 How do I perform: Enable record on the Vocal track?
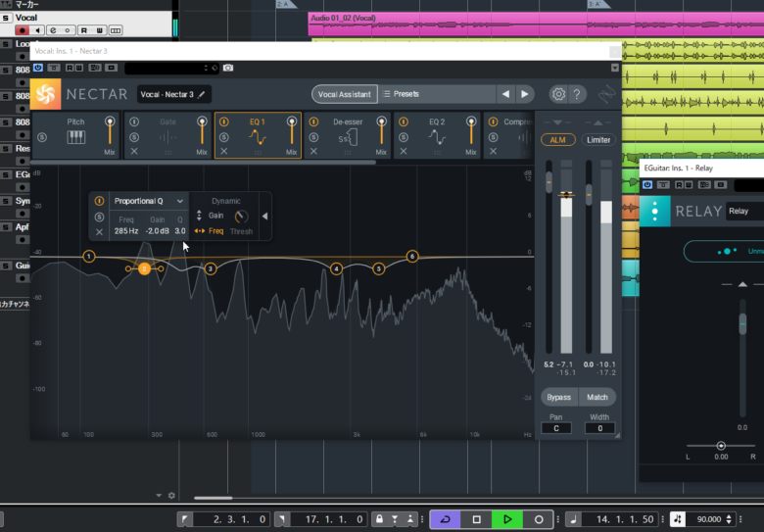(x=22, y=30)
